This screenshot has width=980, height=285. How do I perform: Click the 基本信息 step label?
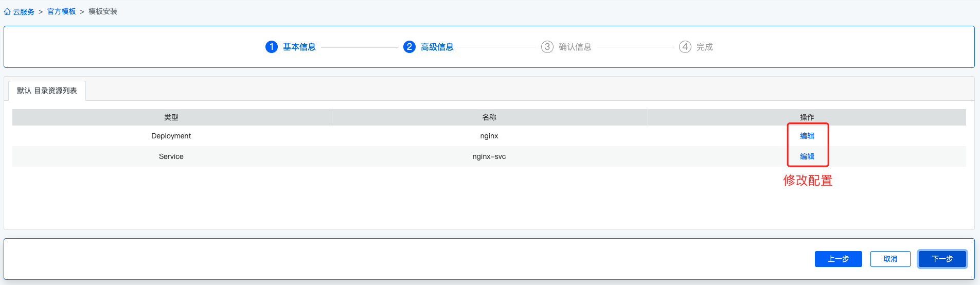299,47
